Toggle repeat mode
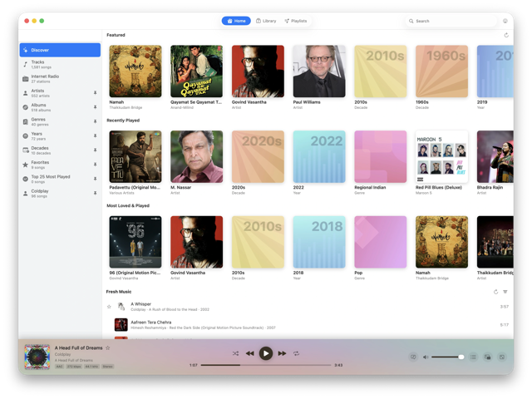The image size is (532, 399). click(296, 353)
